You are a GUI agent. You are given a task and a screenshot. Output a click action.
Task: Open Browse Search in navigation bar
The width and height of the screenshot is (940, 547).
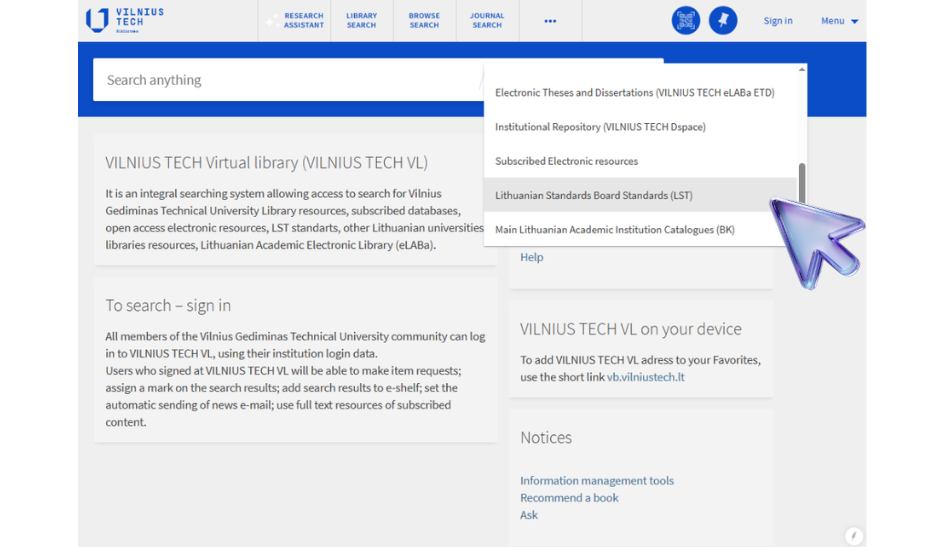point(424,21)
